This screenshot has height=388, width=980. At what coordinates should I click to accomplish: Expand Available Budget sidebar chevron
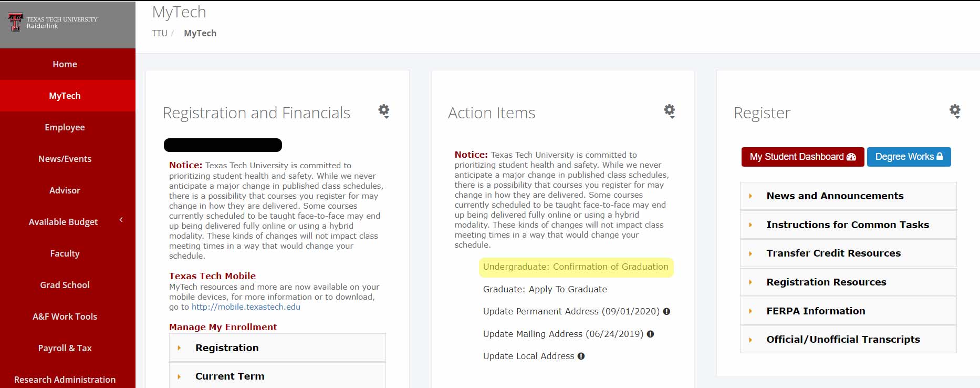pyautogui.click(x=121, y=220)
